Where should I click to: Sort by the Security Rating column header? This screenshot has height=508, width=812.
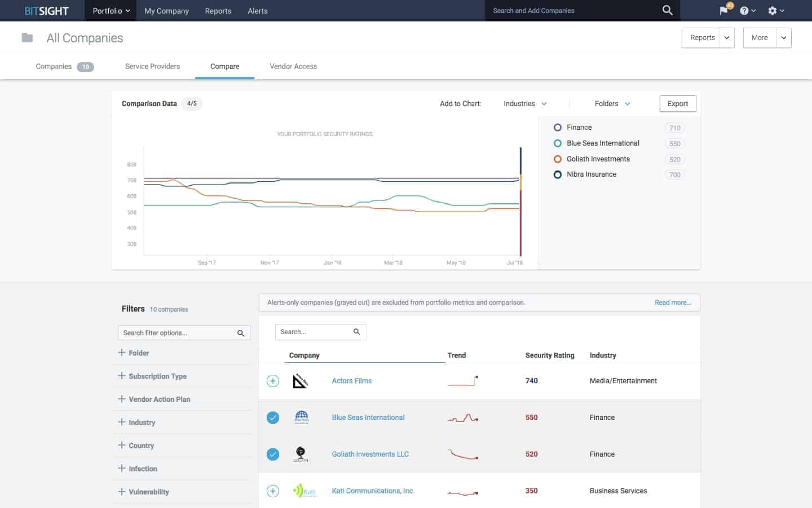550,356
